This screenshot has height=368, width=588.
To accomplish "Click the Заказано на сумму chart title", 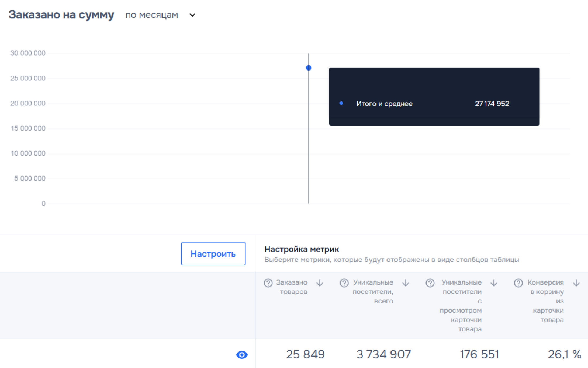I will [x=61, y=15].
